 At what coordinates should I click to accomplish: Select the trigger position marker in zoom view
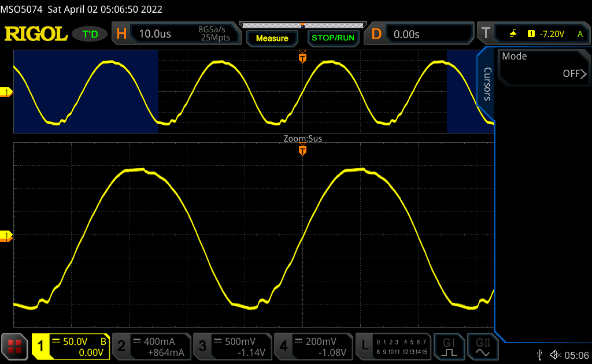pos(302,150)
